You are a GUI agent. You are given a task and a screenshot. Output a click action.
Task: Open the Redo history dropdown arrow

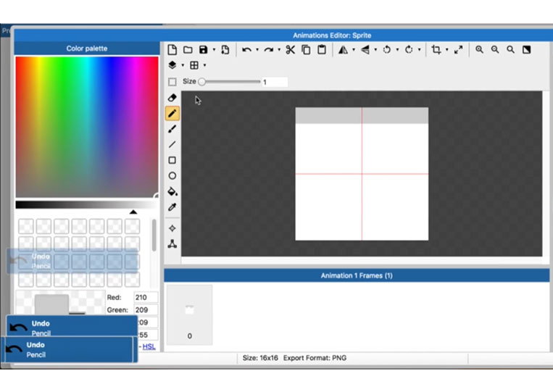point(279,50)
